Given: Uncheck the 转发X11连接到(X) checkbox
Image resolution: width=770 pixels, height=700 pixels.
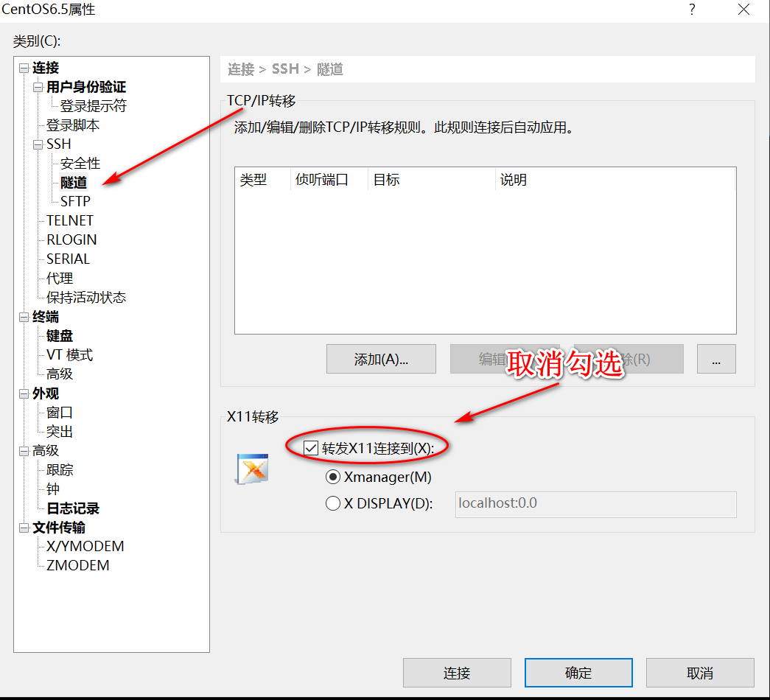Looking at the screenshot, I should (x=311, y=447).
